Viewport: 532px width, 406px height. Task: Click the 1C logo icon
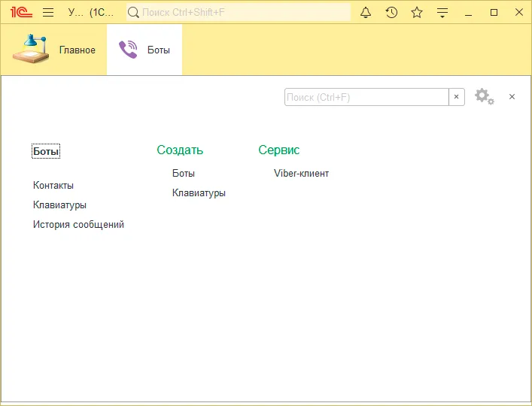[x=21, y=12]
